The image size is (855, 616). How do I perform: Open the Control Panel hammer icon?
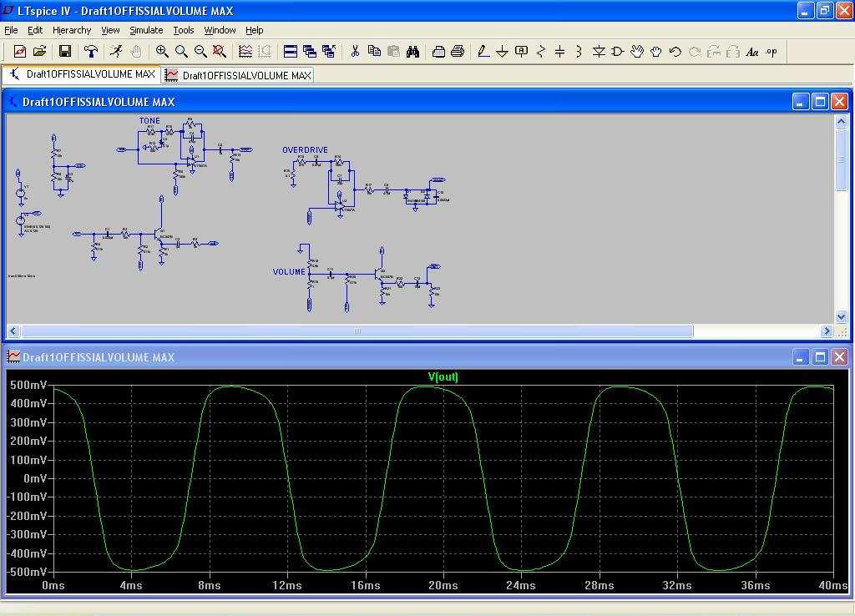click(90, 52)
